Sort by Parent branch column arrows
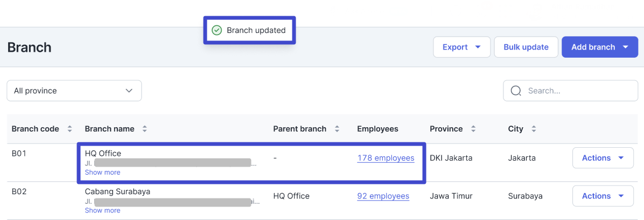Viewport: 644px width, 220px height. [x=337, y=129]
